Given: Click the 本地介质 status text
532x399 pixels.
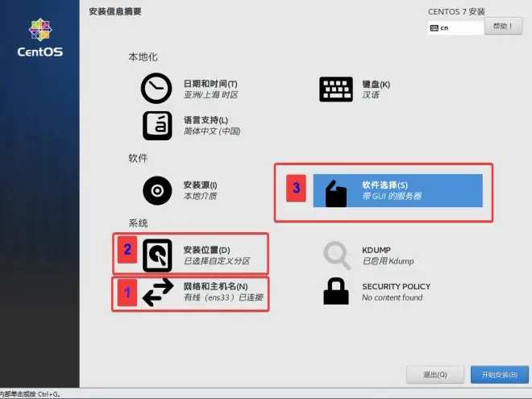Looking at the screenshot, I should coord(200,196).
